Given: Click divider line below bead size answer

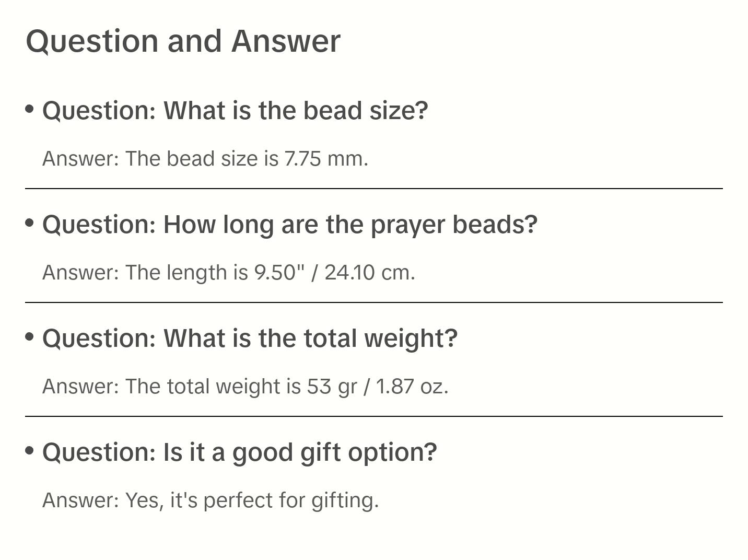Looking at the screenshot, I should coord(374,189).
